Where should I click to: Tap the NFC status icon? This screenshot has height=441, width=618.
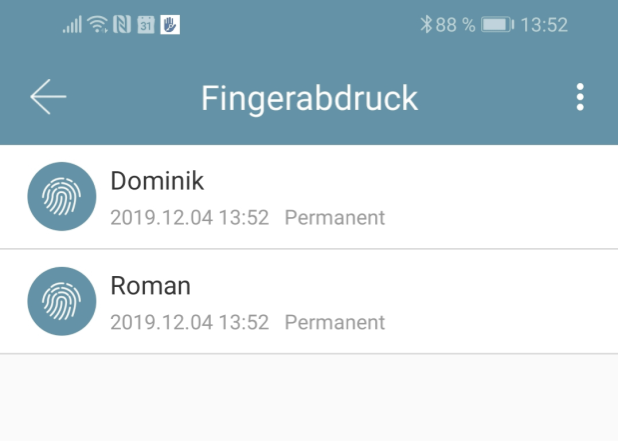point(121,24)
